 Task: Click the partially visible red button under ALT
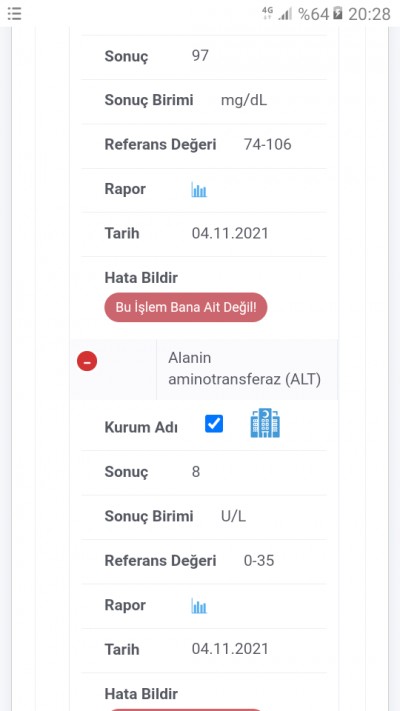click(x=186, y=709)
